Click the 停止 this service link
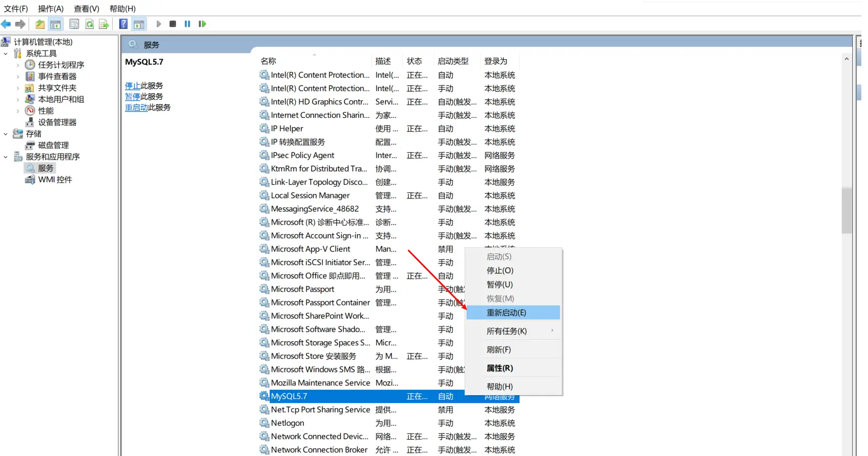Viewport: 868px width, 456px height. (x=133, y=86)
